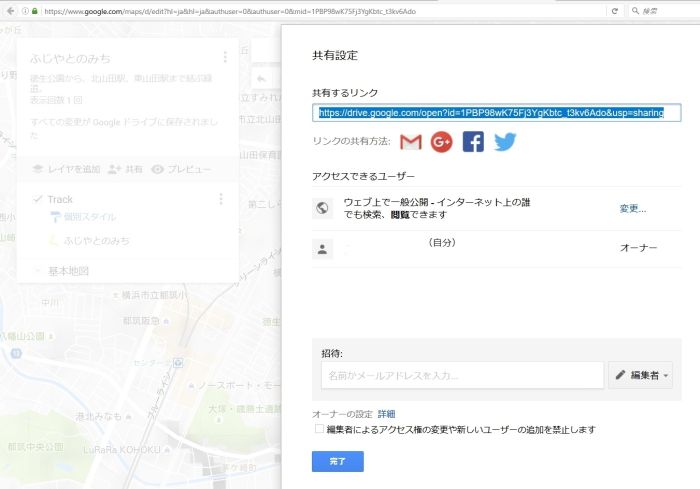Click 都筑阪急 label on map
Screen dimensions: 700x489
pos(141,321)
